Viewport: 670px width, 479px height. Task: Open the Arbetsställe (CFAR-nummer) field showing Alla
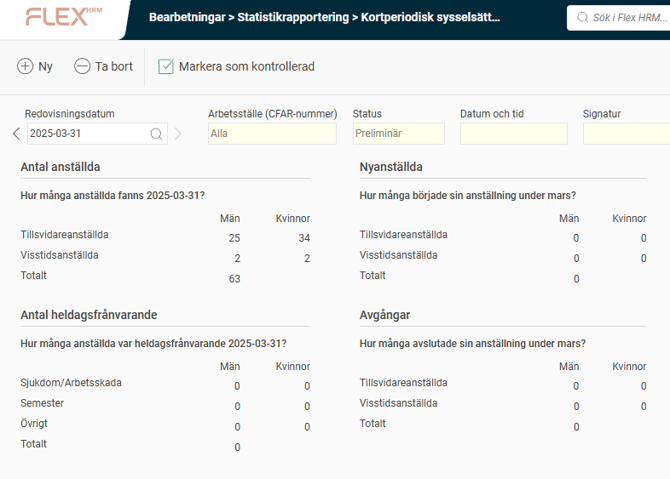coord(272,134)
